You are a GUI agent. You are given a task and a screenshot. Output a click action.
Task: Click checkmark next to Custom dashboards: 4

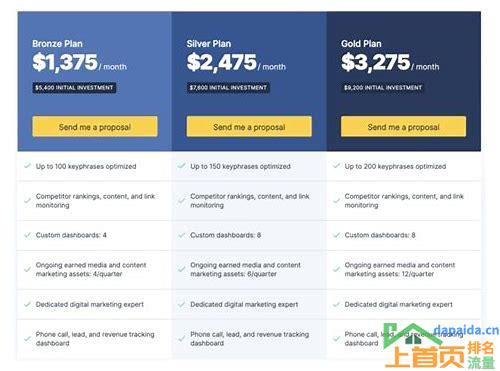27,235
